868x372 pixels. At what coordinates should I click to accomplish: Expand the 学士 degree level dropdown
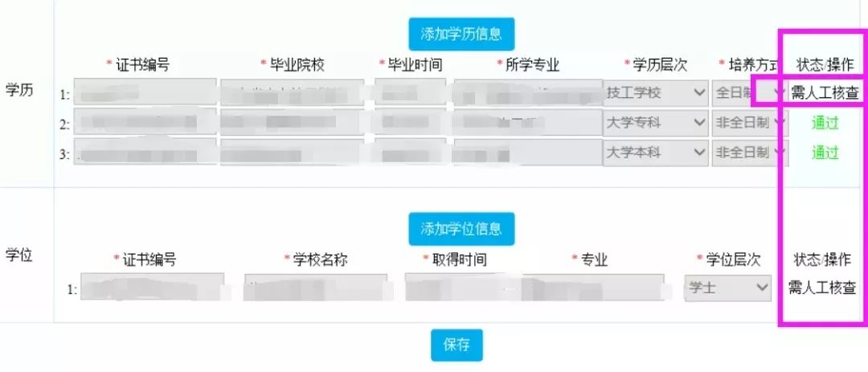tap(727, 288)
